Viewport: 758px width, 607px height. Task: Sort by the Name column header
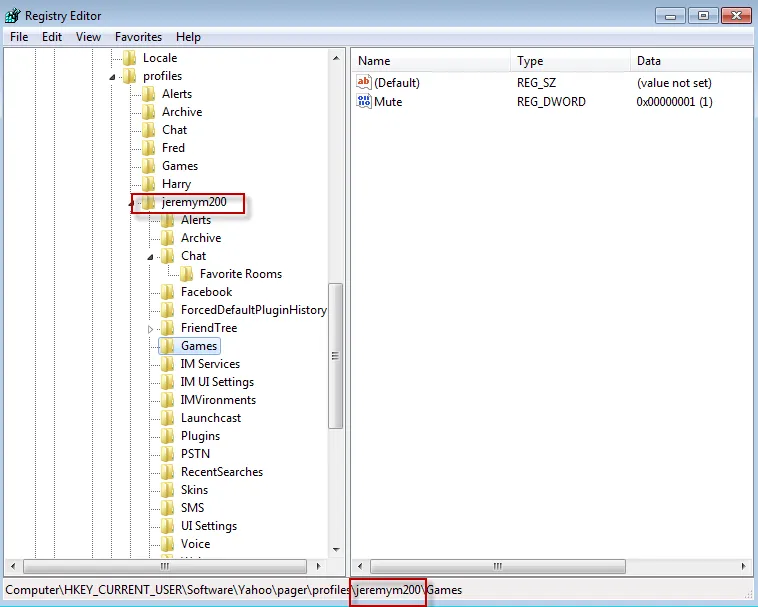431,61
